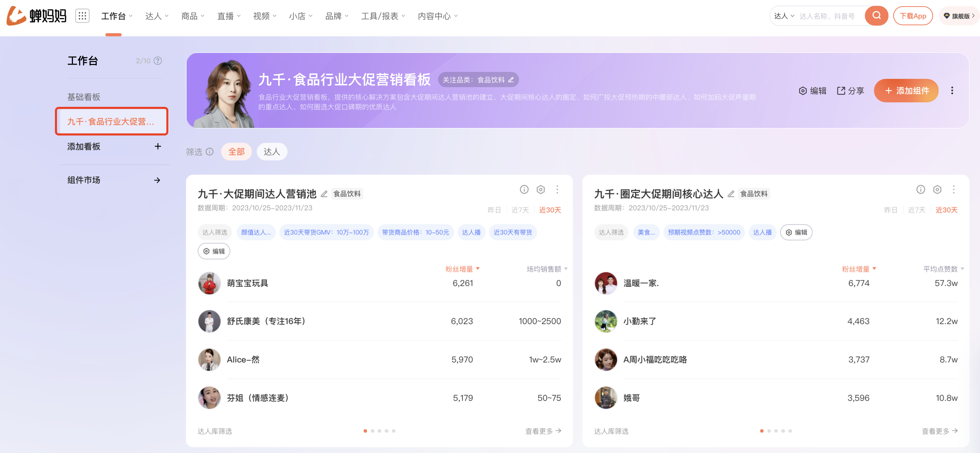Switch left card period to 近30天
980x453 pixels.
(x=550, y=210)
